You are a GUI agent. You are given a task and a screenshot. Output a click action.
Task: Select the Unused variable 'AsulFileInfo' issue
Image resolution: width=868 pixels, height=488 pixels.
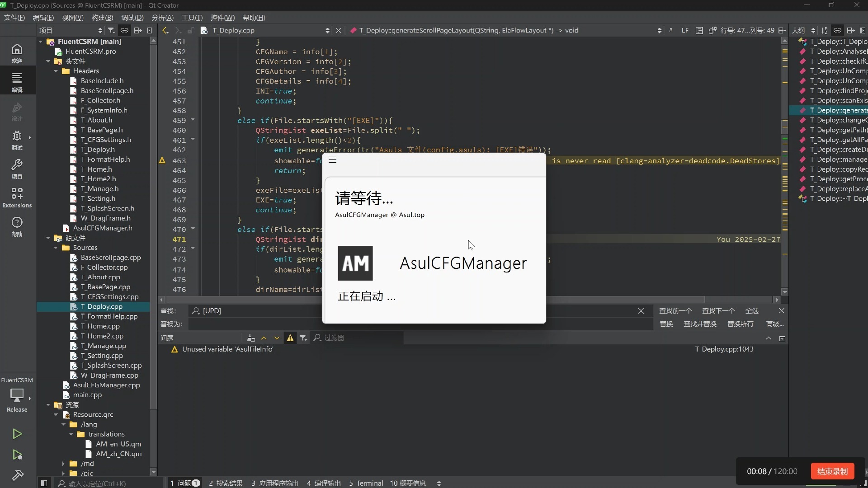point(472,349)
